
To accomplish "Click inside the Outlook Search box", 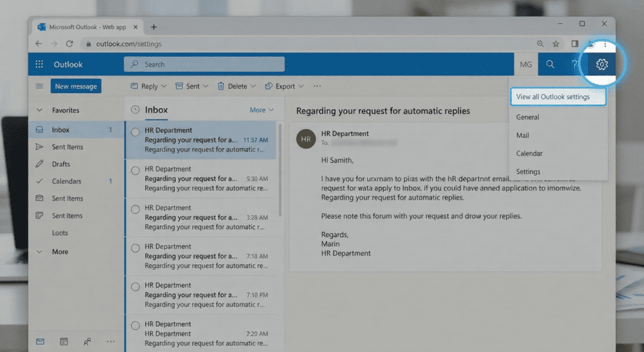I will point(204,64).
